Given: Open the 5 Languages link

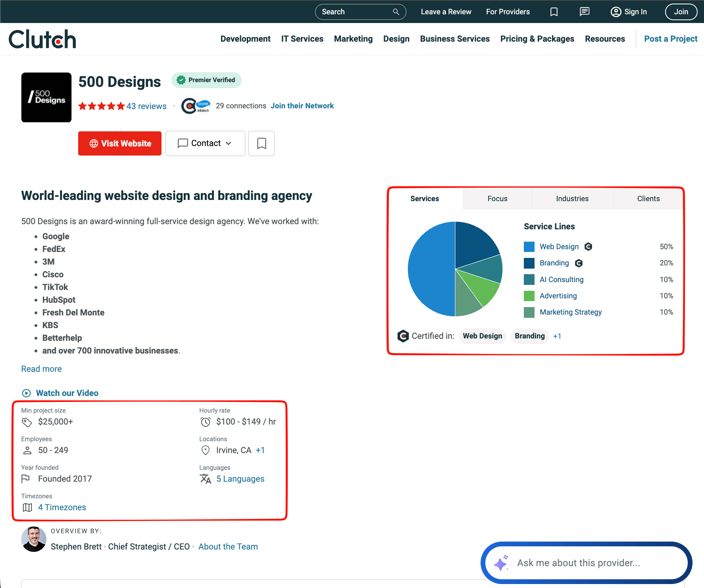Looking at the screenshot, I should (240, 479).
